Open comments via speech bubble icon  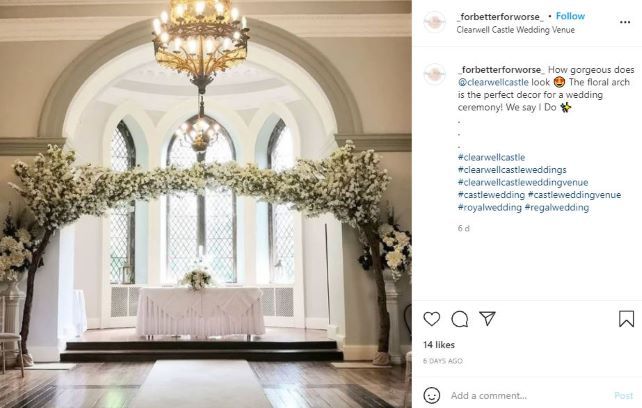(459, 319)
